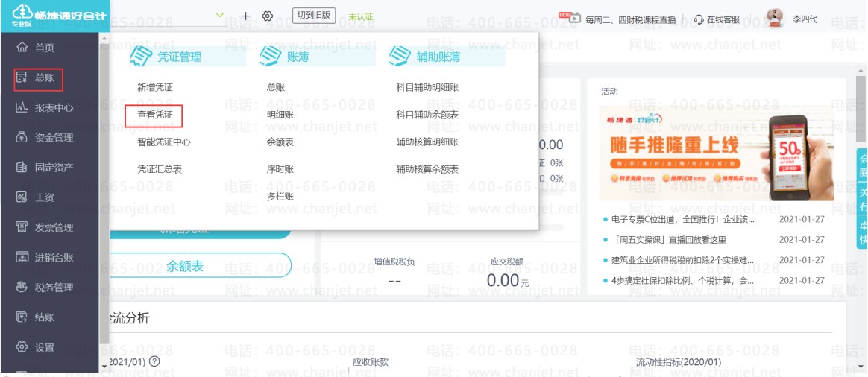The image size is (868, 377).
Task: Open news item 4步搞定社保扣除比例
Action: pos(682,281)
